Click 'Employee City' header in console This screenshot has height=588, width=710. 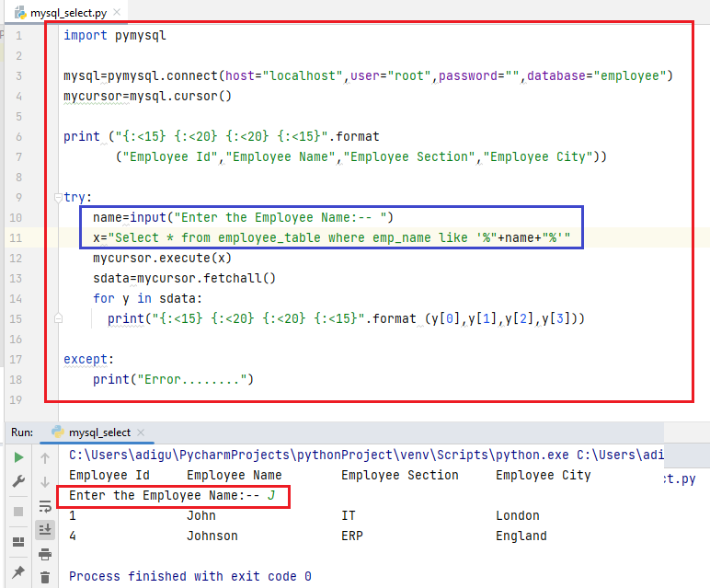(544, 475)
